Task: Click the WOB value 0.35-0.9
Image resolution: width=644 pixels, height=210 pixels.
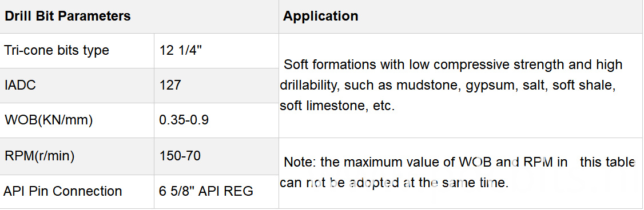Action: [184, 120]
